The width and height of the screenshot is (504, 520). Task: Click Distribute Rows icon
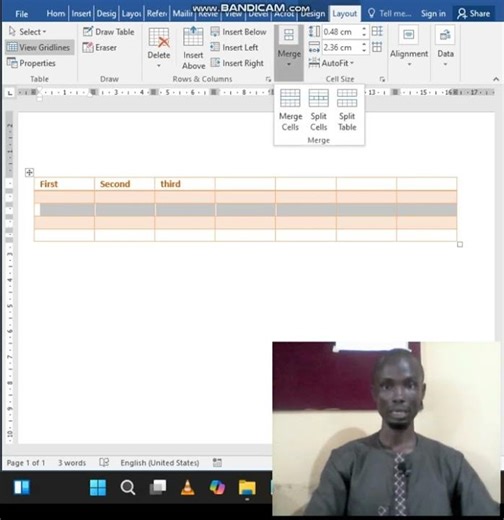pos(377,31)
